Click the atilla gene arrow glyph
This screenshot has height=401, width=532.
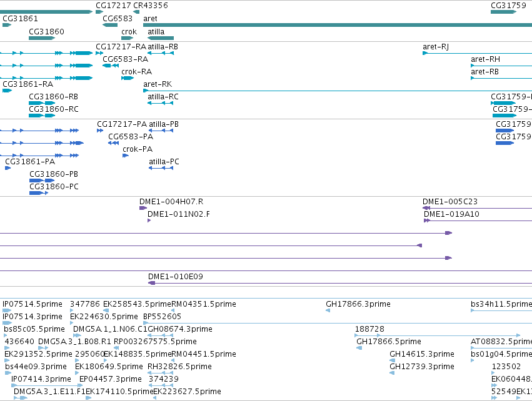[x=161, y=38]
